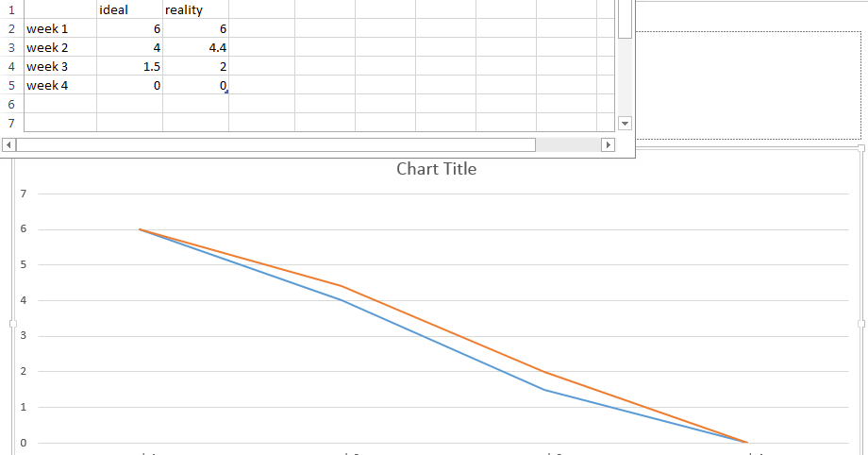868x455 pixels.
Task: Select row header 2 in datasheet
Action: pyautogui.click(x=11, y=28)
